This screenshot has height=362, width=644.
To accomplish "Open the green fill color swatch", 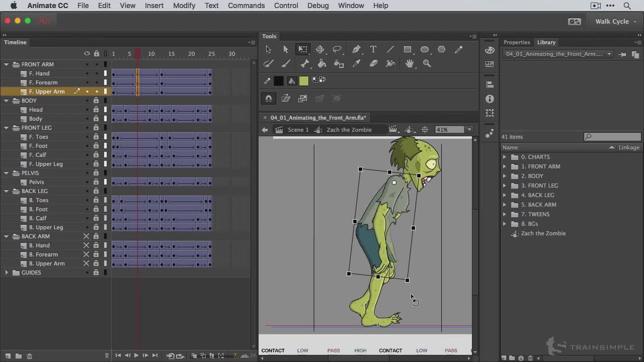I will click(303, 80).
